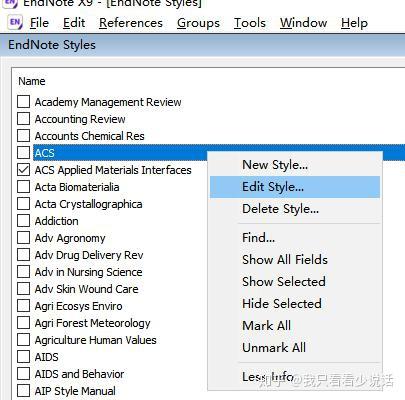Select Show Selected menu entry
405x400 pixels.
pyautogui.click(x=295, y=282)
